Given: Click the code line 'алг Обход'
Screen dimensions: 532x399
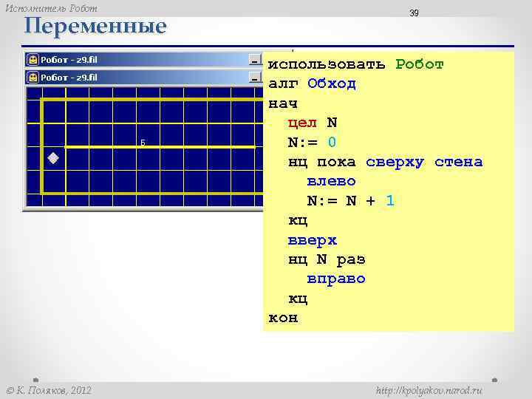Looking at the screenshot, I should tap(312, 83).
